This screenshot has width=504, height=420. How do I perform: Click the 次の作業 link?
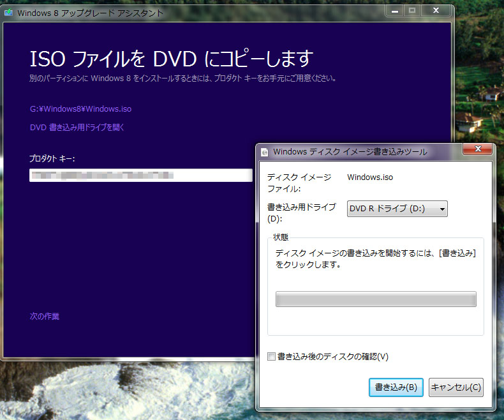click(45, 316)
